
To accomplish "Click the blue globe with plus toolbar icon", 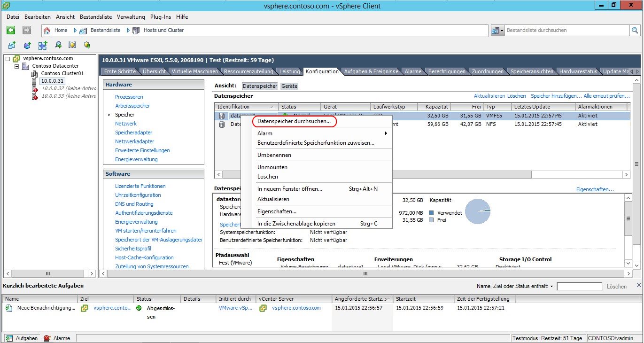I will point(27,45).
